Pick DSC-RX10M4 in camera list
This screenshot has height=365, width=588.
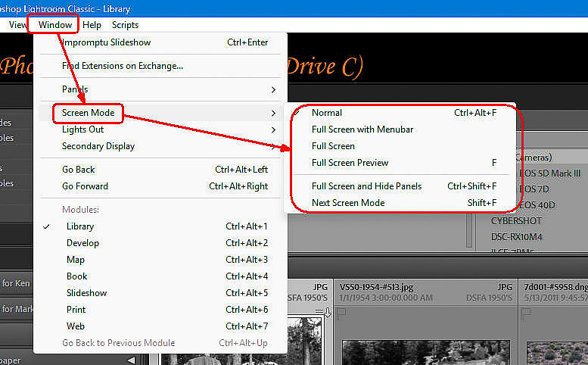516,237
